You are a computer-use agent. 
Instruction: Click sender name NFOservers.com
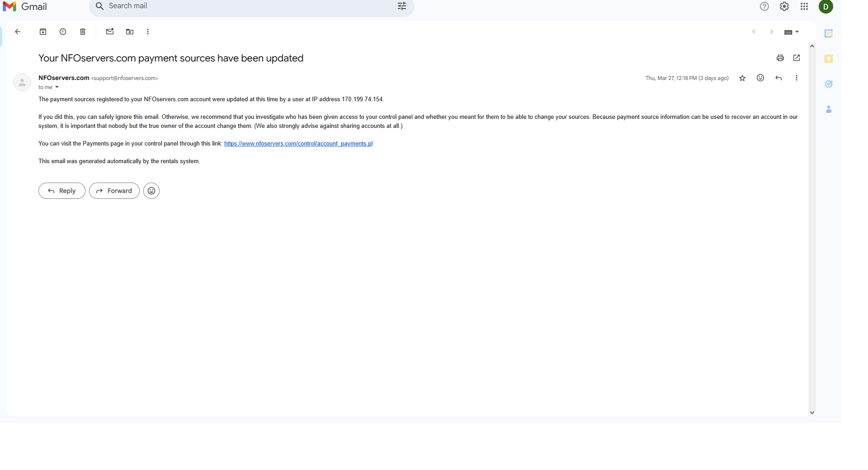(64, 78)
